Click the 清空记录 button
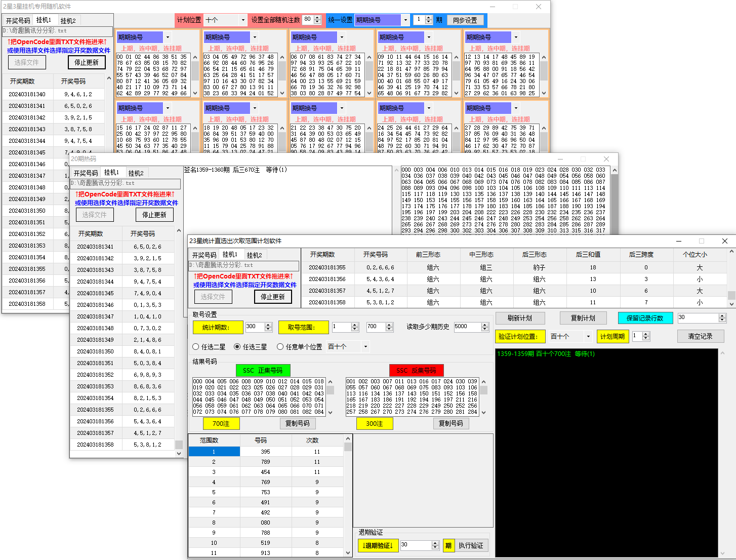Image resolution: width=736 pixels, height=560 pixels. (x=700, y=337)
